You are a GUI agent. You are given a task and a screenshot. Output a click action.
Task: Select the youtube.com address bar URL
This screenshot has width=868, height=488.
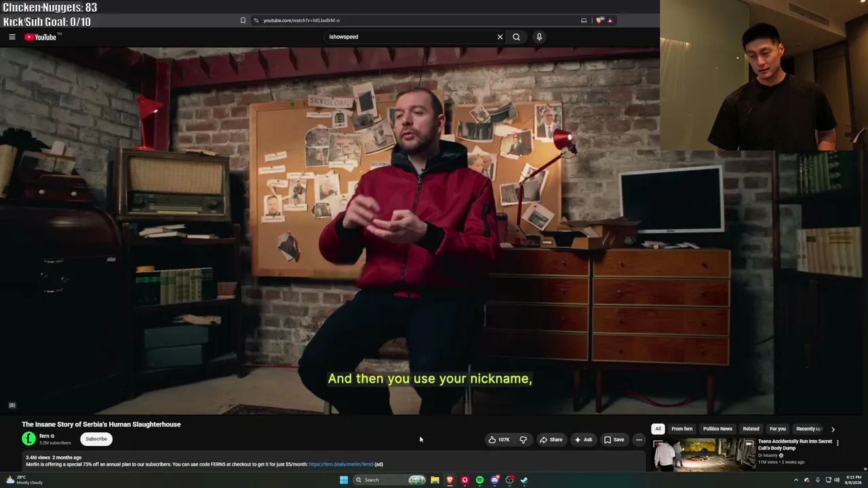(301, 20)
